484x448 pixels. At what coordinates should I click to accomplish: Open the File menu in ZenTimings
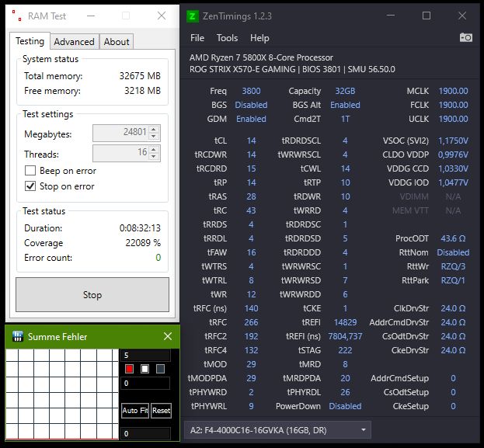(x=197, y=38)
